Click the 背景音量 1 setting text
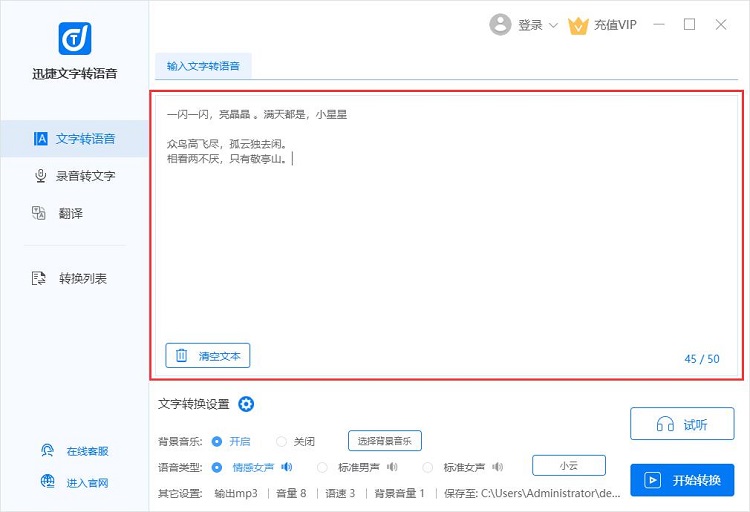Screen dimensions: 750x512 click(399, 493)
